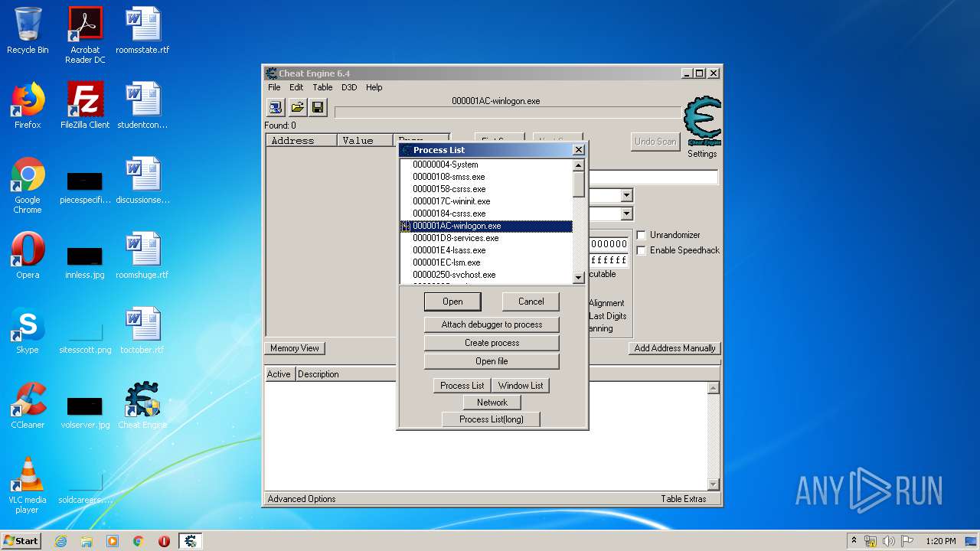
Task: Click the Network button
Action: 492,403
